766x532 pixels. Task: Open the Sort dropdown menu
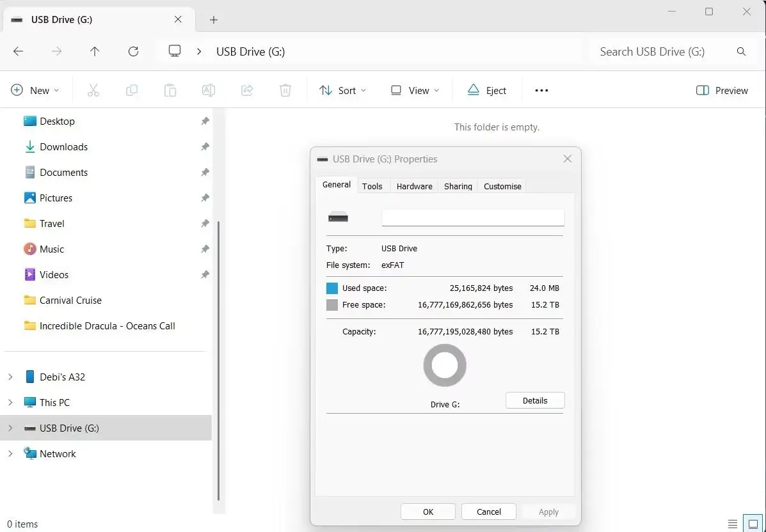click(342, 90)
